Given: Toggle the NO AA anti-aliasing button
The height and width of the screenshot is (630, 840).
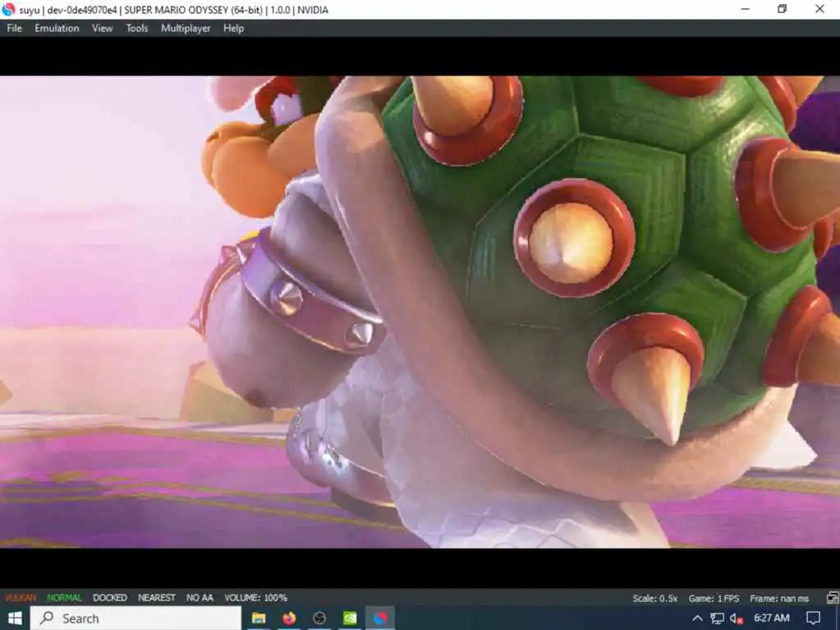Looking at the screenshot, I should click(x=200, y=597).
